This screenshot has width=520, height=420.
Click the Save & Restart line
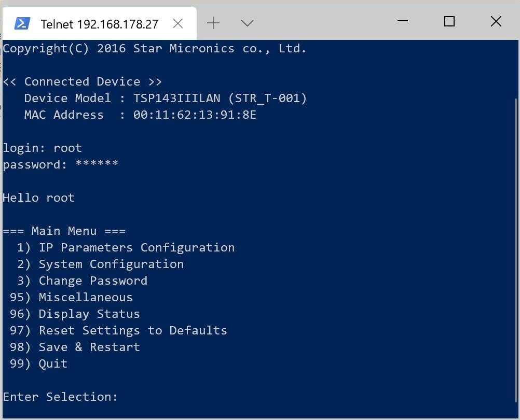click(x=75, y=347)
